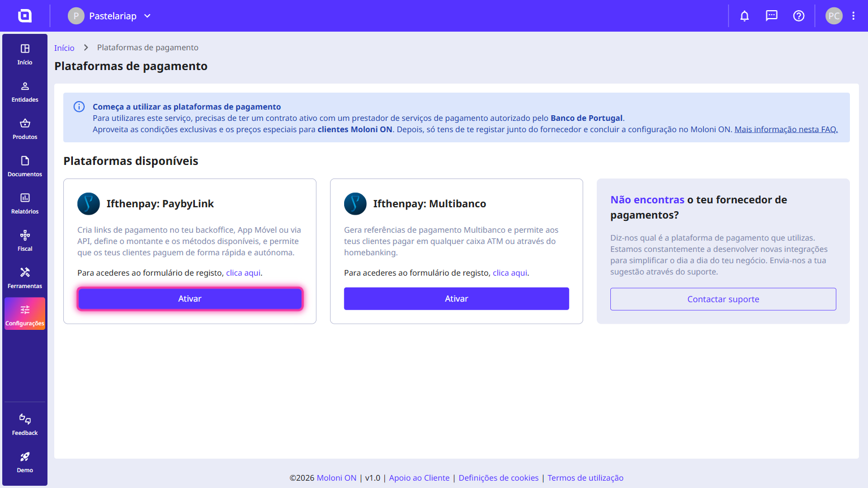The width and height of the screenshot is (868, 488).
Task: Click the Moloni logo in top bar
Action: click(25, 16)
